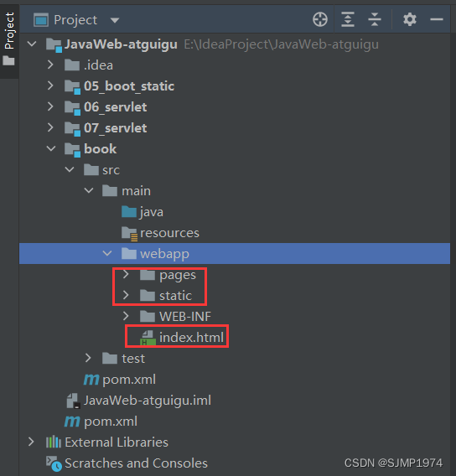Select the JavaWeb-atguigu.iml file
Viewport: 456px width, 476px height.
pyautogui.click(x=138, y=401)
